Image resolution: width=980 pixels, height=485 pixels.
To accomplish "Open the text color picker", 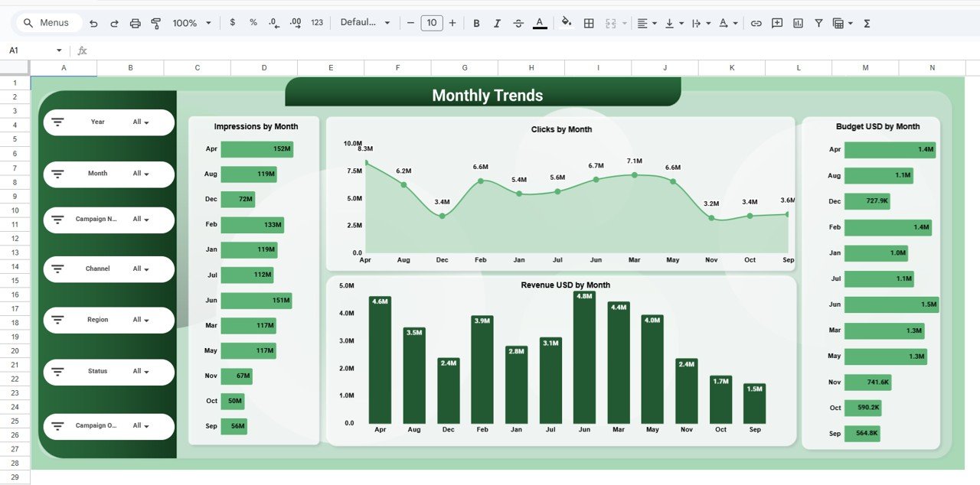I will [x=540, y=23].
